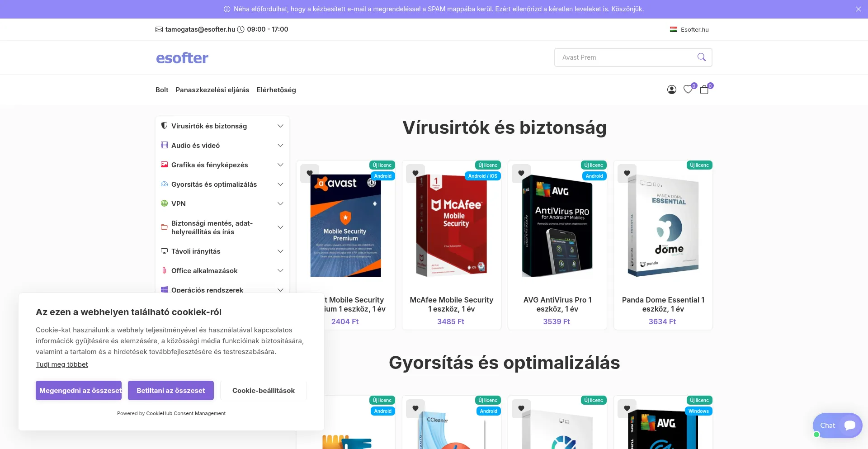The height and width of the screenshot is (449, 868).
Task: Click the monitor icon for Távoli irányítás
Action: click(164, 251)
